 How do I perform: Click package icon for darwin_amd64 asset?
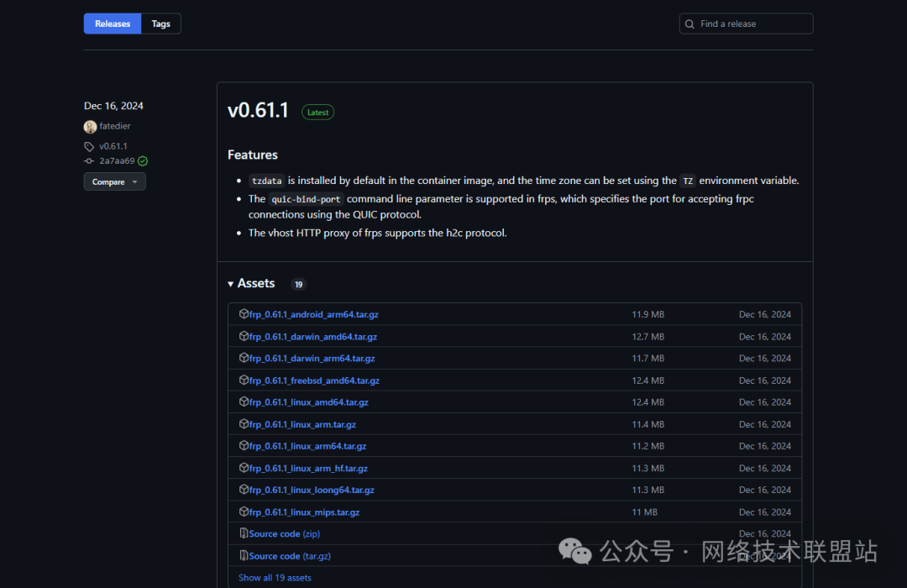[x=244, y=336]
